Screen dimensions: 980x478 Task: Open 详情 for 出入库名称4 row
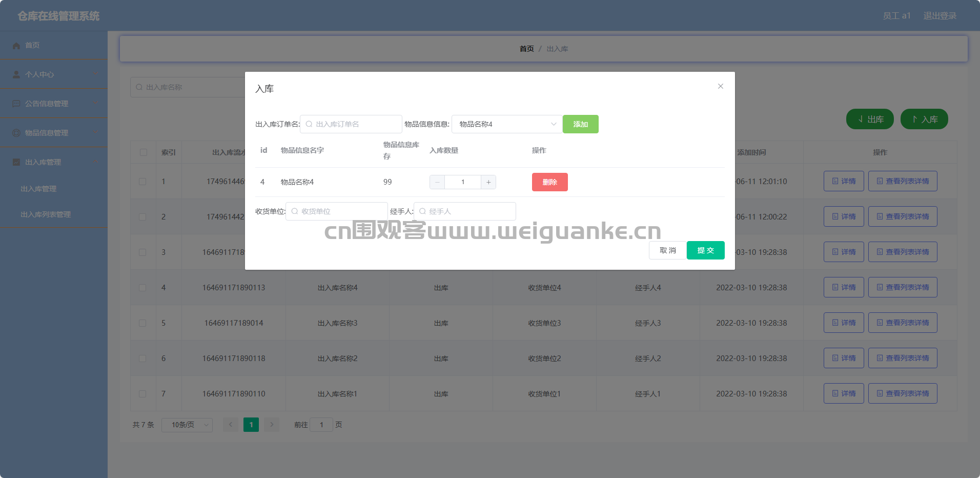[844, 287]
